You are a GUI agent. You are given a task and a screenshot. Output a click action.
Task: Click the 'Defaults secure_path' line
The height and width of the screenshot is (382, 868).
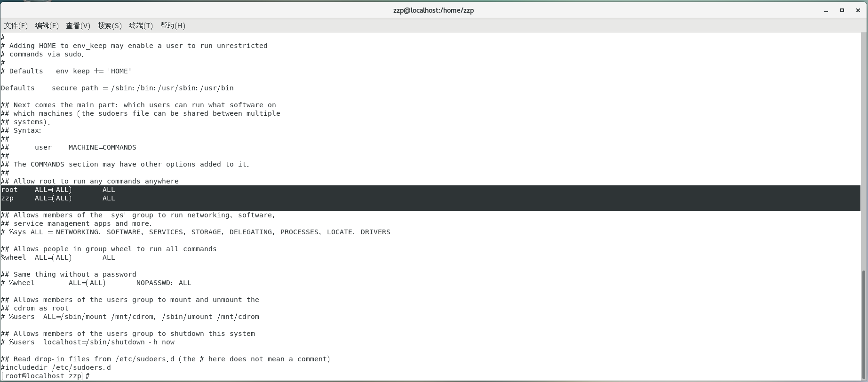117,88
